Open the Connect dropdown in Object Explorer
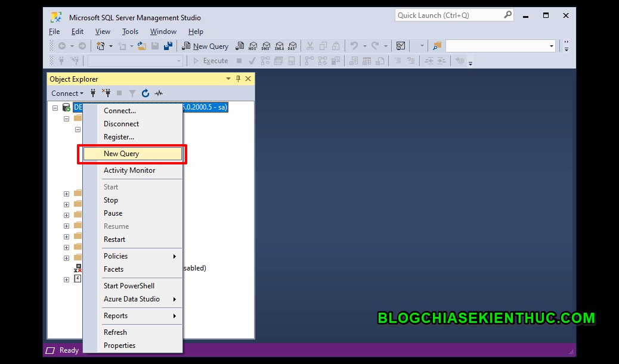Screen dimensions: 619x364 click(67, 94)
